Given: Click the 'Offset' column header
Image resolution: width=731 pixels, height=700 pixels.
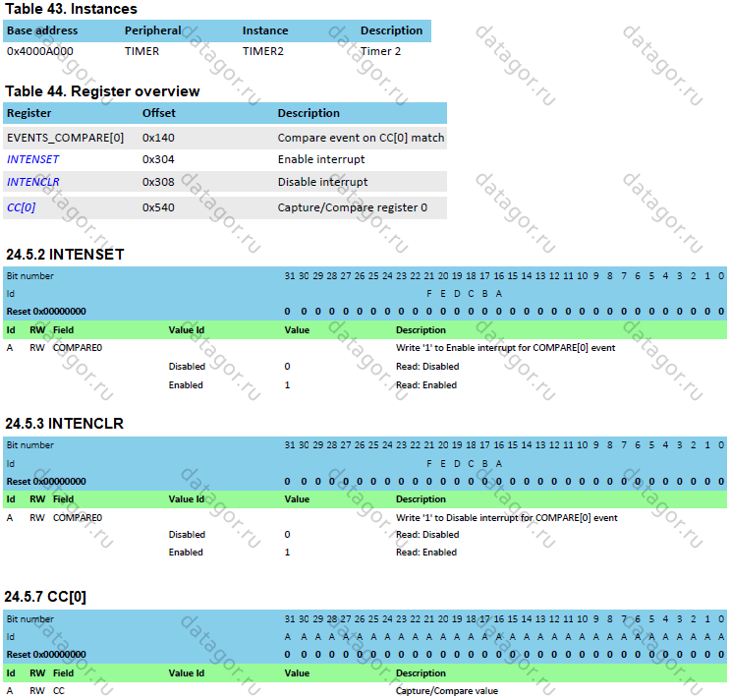Looking at the screenshot, I should click(x=159, y=113).
